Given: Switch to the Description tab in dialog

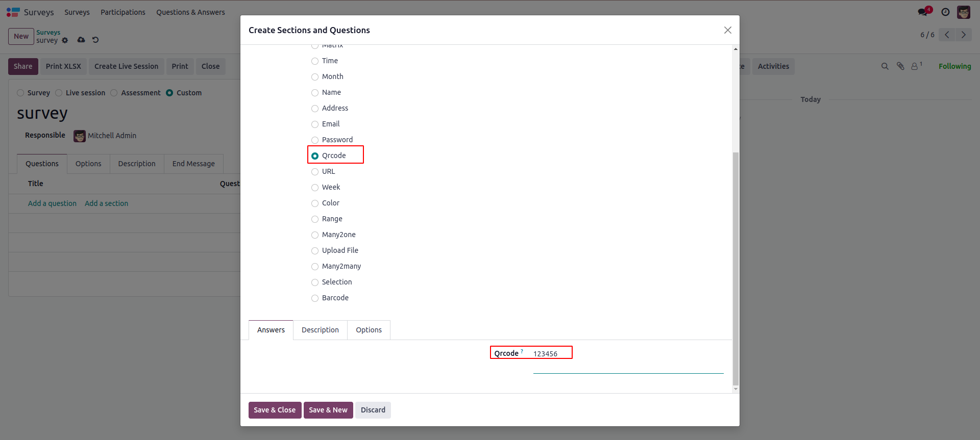Looking at the screenshot, I should pyautogui.click(x=320, y=330).
